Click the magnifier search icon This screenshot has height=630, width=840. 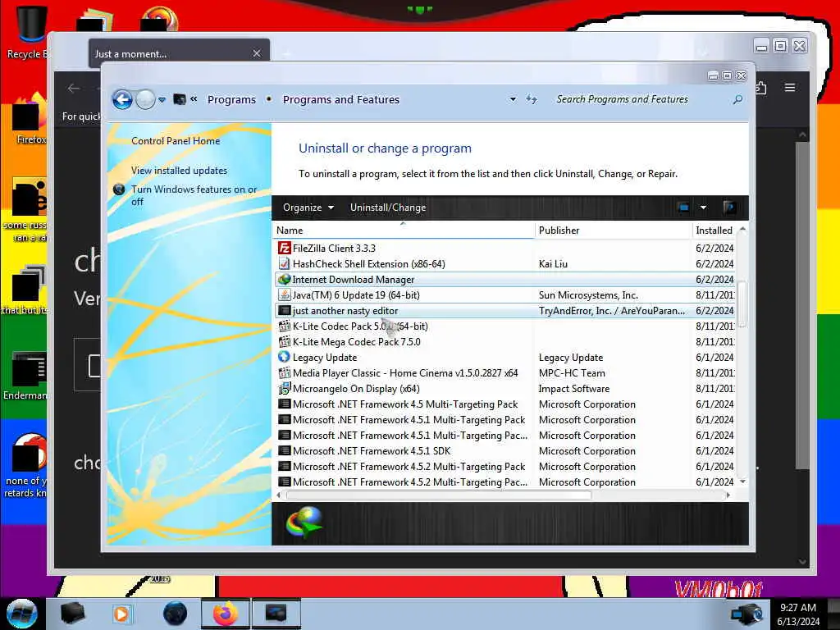coord(737,99)
